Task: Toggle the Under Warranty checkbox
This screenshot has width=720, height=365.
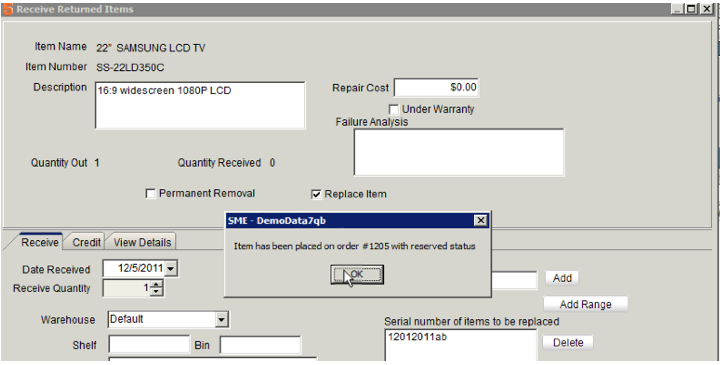Action: pos(394,110)
